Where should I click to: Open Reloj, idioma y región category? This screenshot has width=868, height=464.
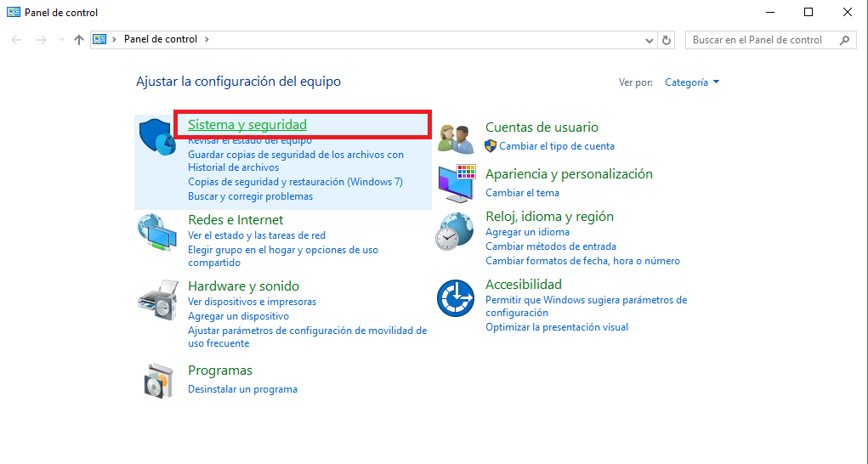[549, 217]
